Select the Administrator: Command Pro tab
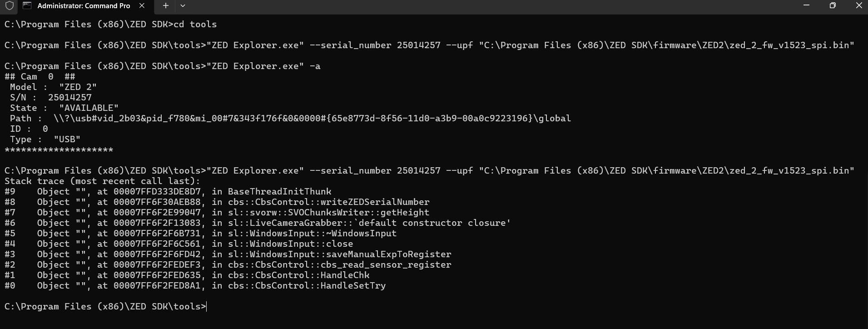The width and height of the screenshot is (868, 329). pyautogui.click(x=84, y=6)
